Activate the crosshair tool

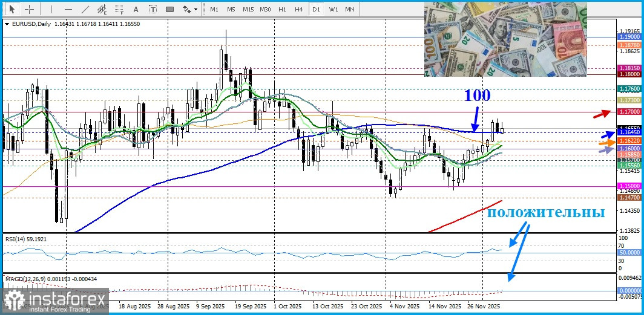30,9
